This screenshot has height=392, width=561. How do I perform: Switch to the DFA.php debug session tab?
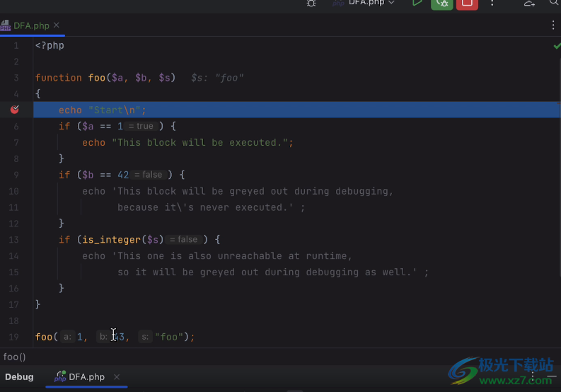coord(86,377)
